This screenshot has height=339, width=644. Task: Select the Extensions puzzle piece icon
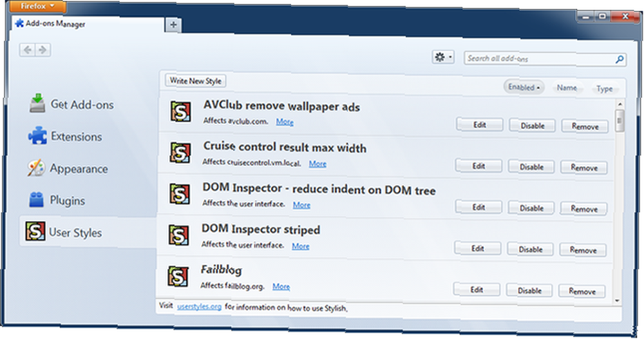pyautogui.click(x=37, y=135)
